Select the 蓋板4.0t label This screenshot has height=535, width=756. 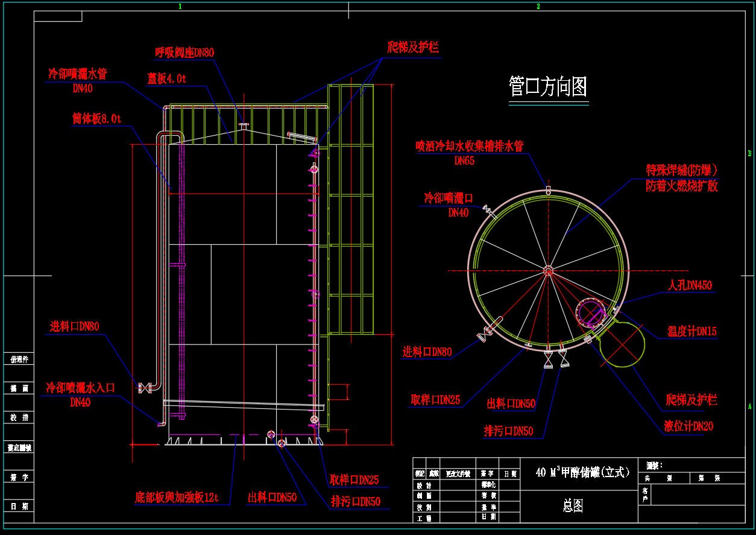167,78
